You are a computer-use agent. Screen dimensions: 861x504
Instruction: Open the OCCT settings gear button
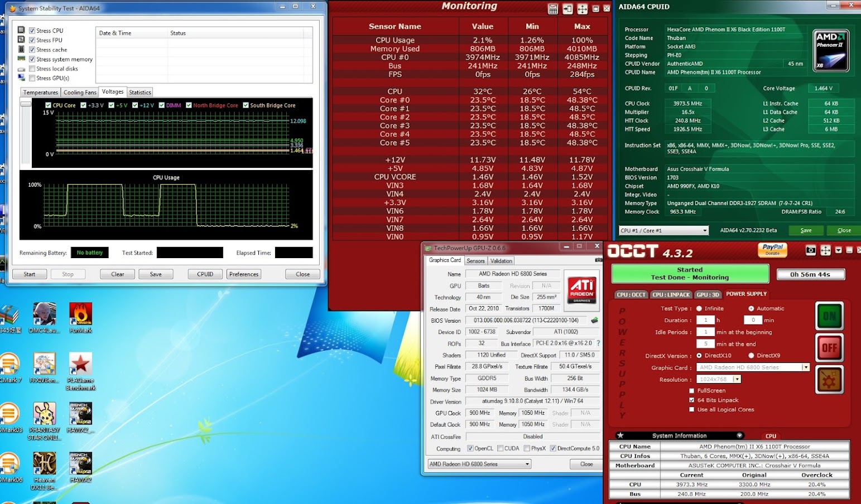tap(829, 380)
